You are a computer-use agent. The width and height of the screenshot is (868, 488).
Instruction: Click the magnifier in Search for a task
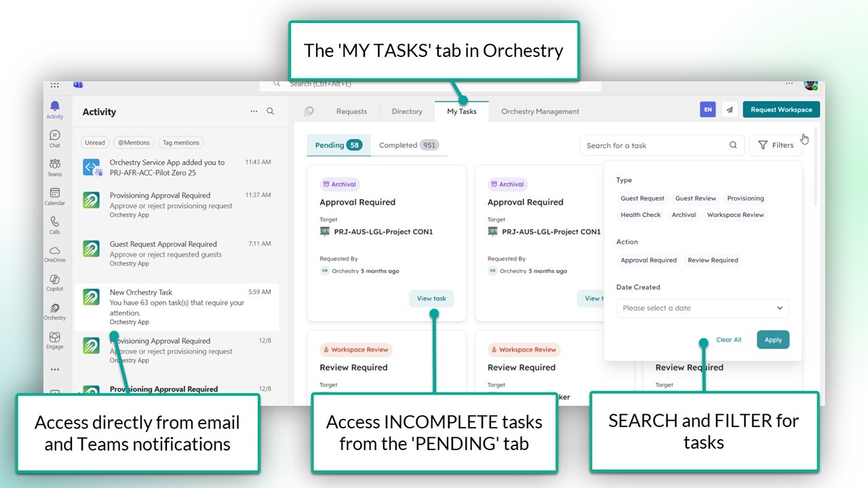(x=733, y=145)
